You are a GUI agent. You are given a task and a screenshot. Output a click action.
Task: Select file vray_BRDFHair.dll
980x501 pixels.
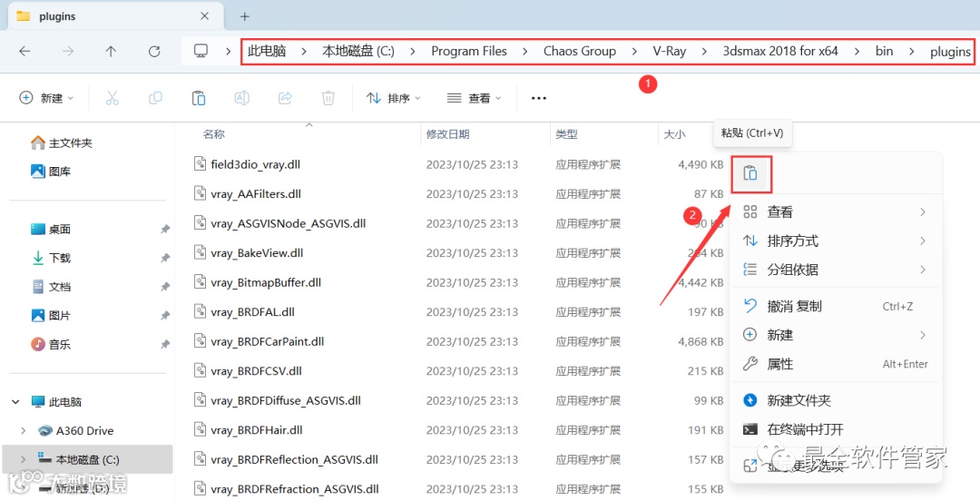[256, 429]
